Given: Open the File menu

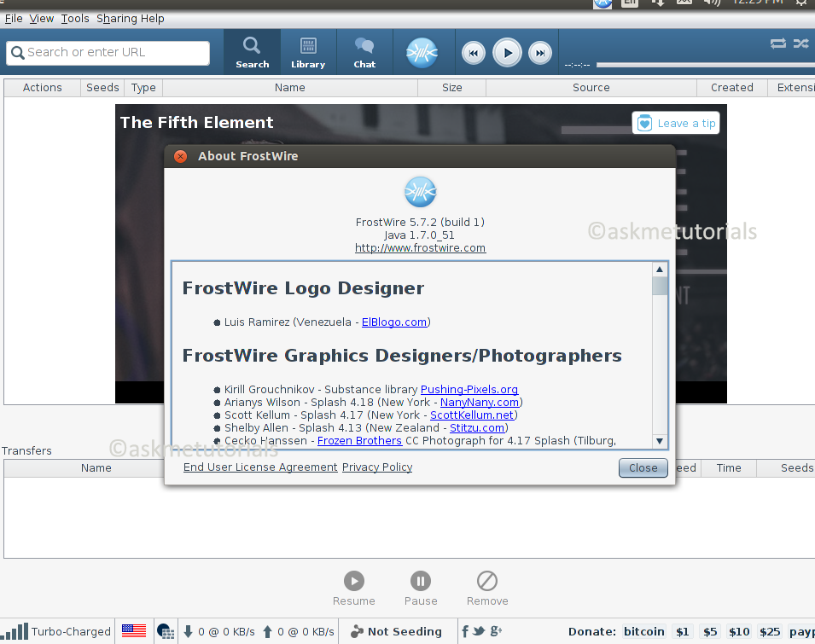Looking at the screenshot, I should point(14,19).
